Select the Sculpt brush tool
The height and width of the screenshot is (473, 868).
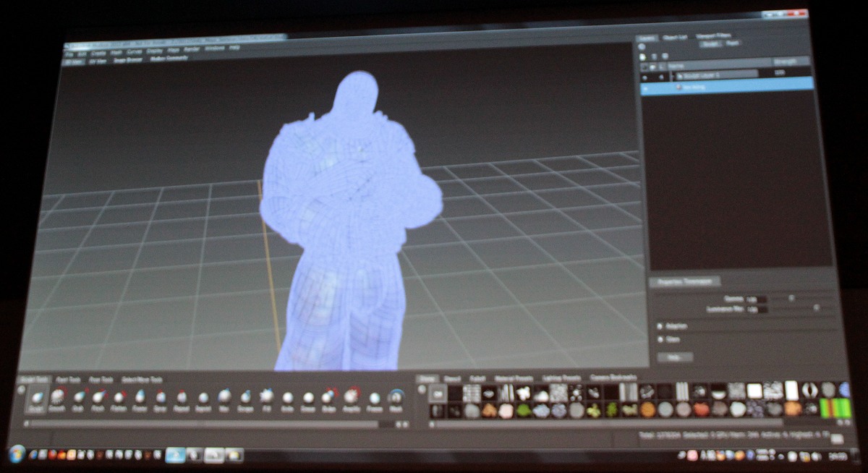coord(38,397)
